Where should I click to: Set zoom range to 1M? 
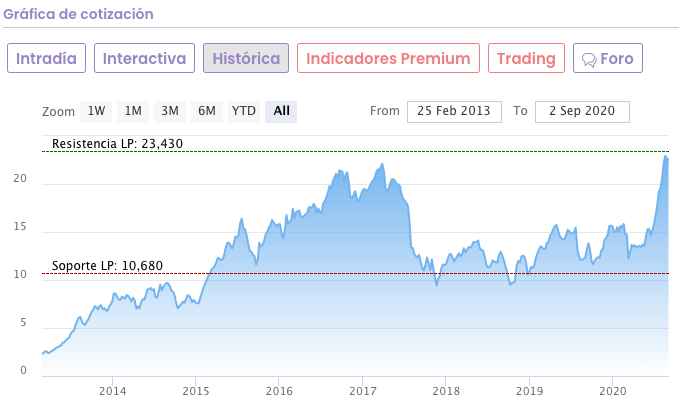[x=133, y=111]
